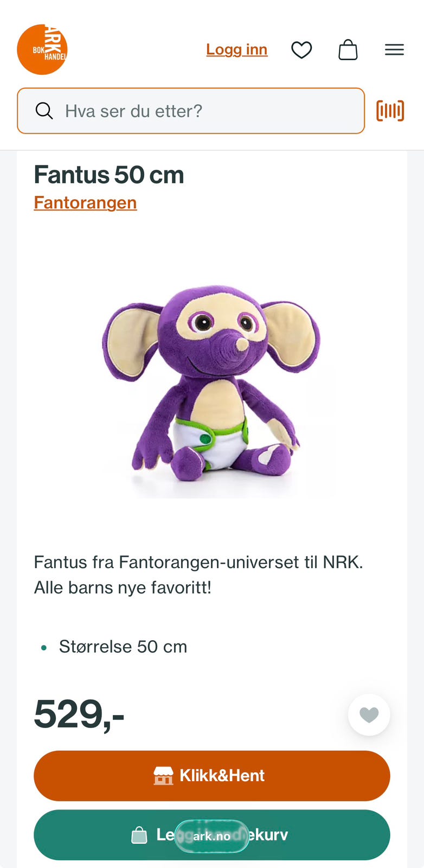Open the hamburger menu
This screenshot has width=424, height=868.
(x=394, y=50)
